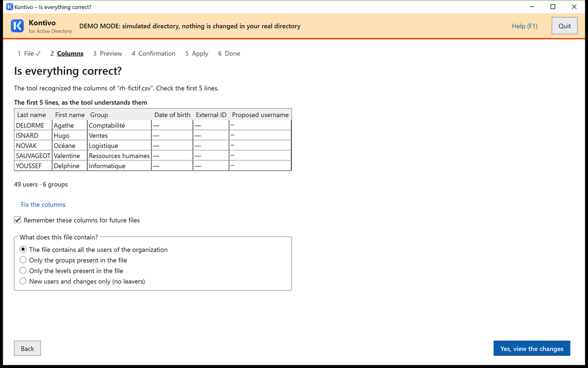Screen dimensions: 588x368
Task: Click the Fix the columns link
Action: (x=43, y=204)
